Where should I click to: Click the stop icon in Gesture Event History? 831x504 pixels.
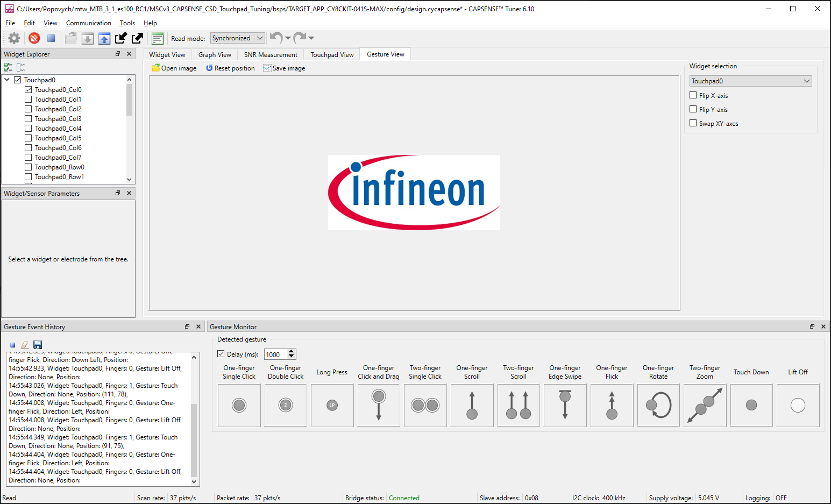click(x=13, y=345)
